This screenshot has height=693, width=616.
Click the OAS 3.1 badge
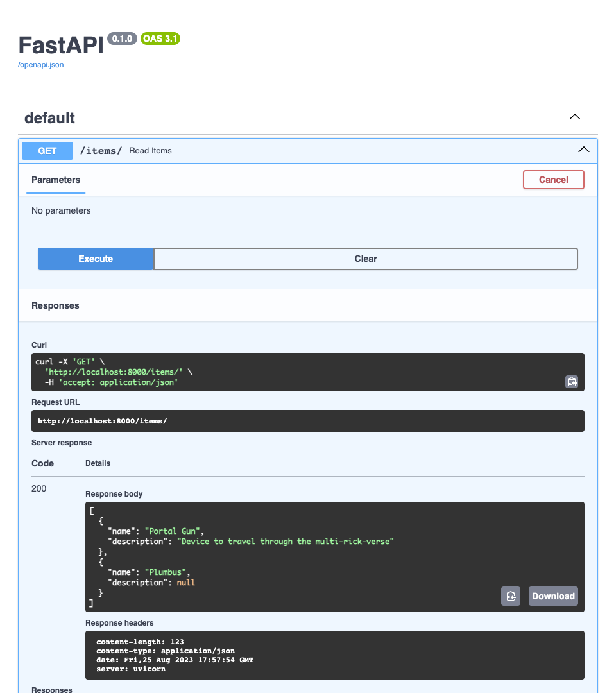[160, 38]
